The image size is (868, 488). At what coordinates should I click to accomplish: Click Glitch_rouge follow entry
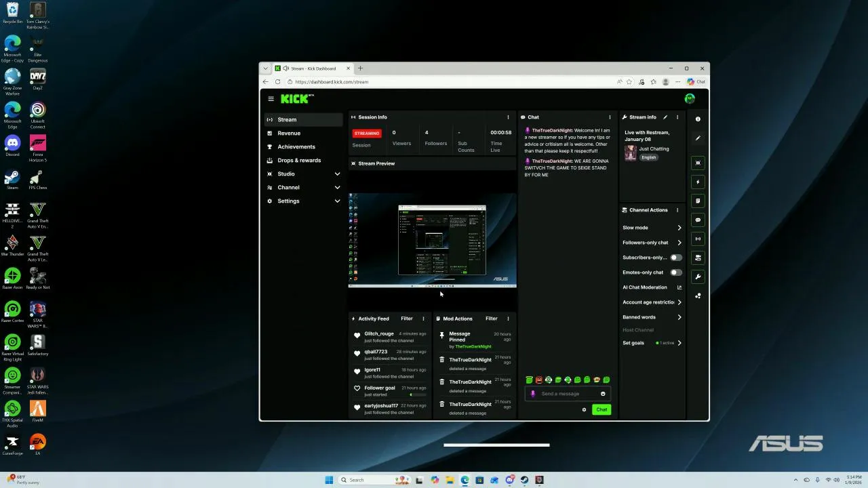(391, 337)
